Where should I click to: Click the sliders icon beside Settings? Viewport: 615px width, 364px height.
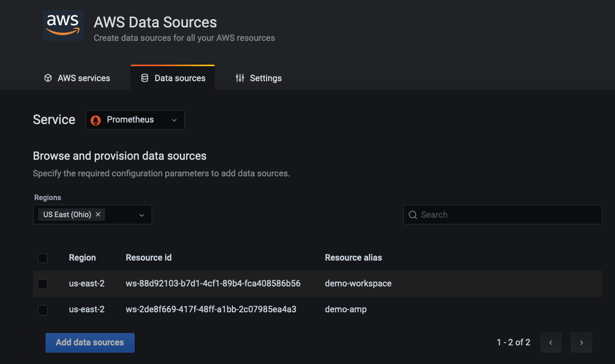[240, 78]
